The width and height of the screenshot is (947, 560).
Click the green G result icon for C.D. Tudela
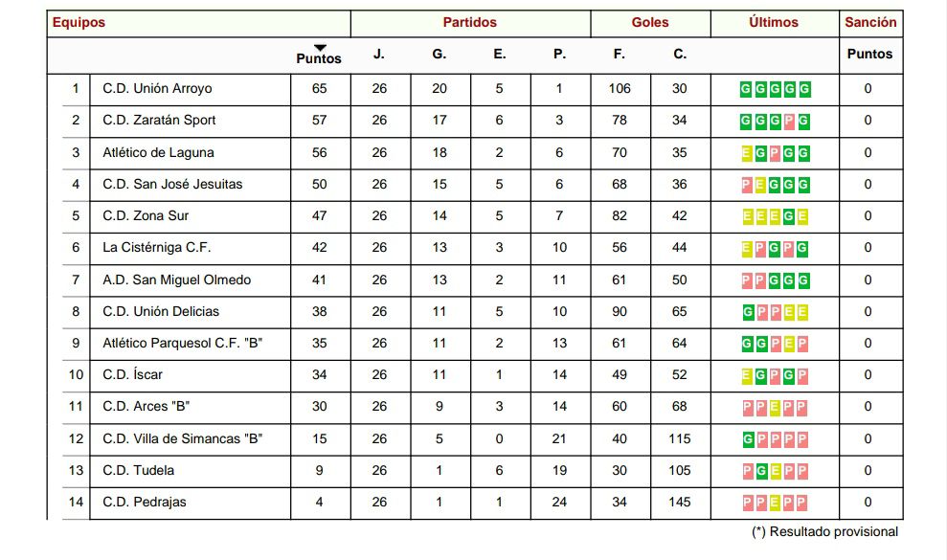(x=760, y=471)
